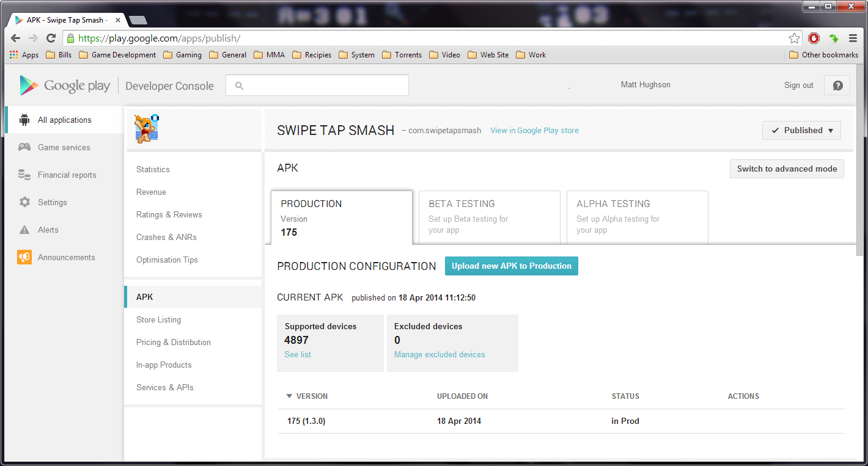Open Services & APIs

point(165,387)
